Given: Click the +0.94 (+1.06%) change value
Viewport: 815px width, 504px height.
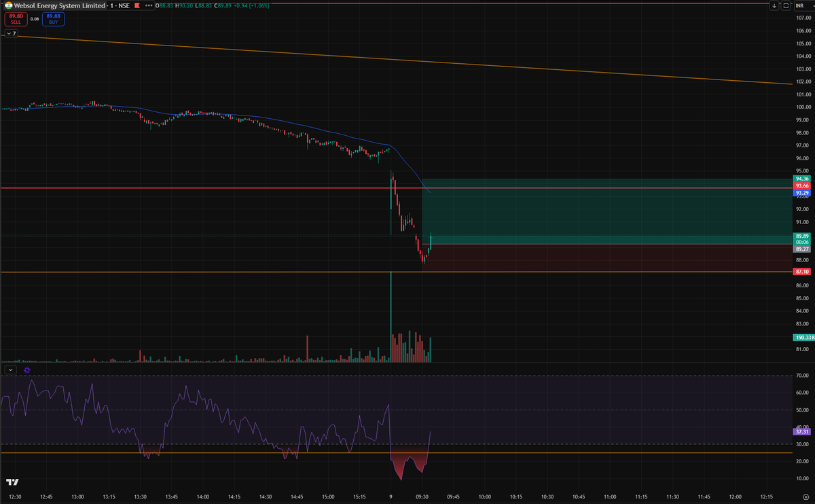Looking at the screenshot, I should click(x=252, y=5).
